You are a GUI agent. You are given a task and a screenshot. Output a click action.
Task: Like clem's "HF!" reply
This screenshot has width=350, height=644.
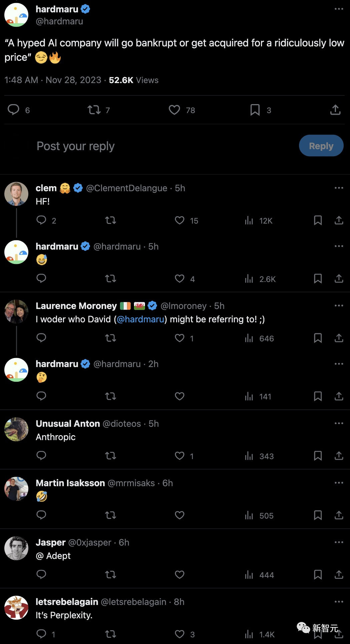180,220
